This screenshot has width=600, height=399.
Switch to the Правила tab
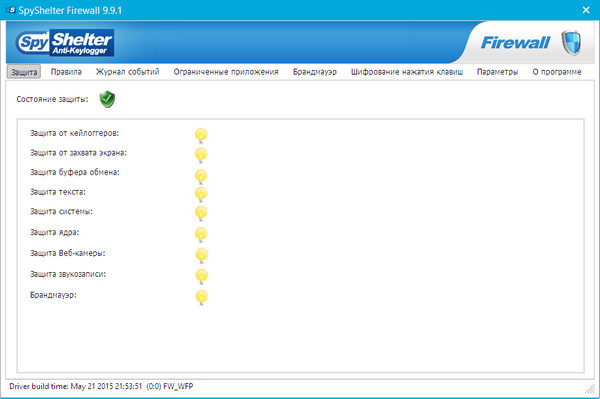point(66,72)
